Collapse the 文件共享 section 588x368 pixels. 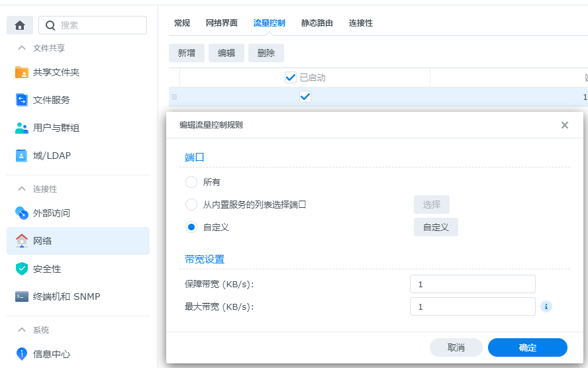22,48
